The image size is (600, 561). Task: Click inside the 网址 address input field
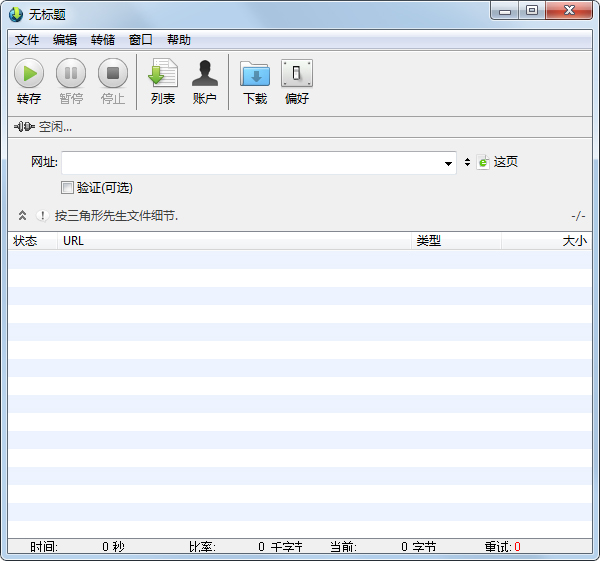250,163
